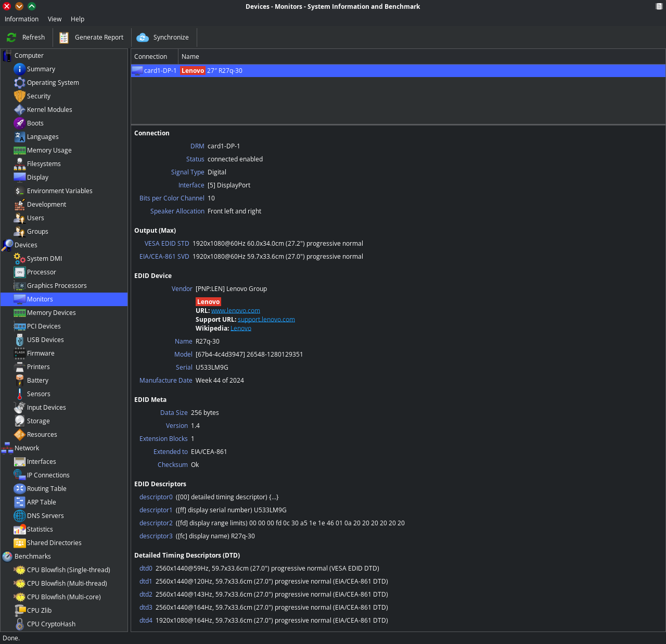Click the Synchronize cloud icon
The height and width of the screenshot is (644, 666).
click(x=143, y=37)
